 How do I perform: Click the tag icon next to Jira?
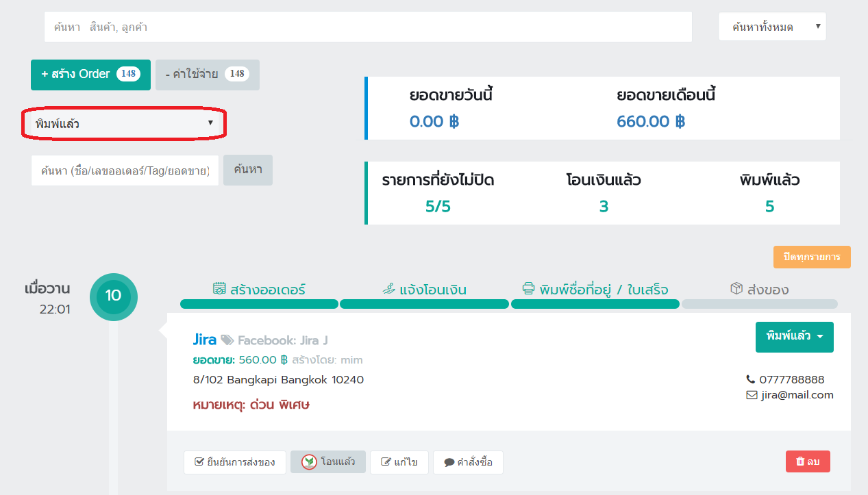(227, 340)
